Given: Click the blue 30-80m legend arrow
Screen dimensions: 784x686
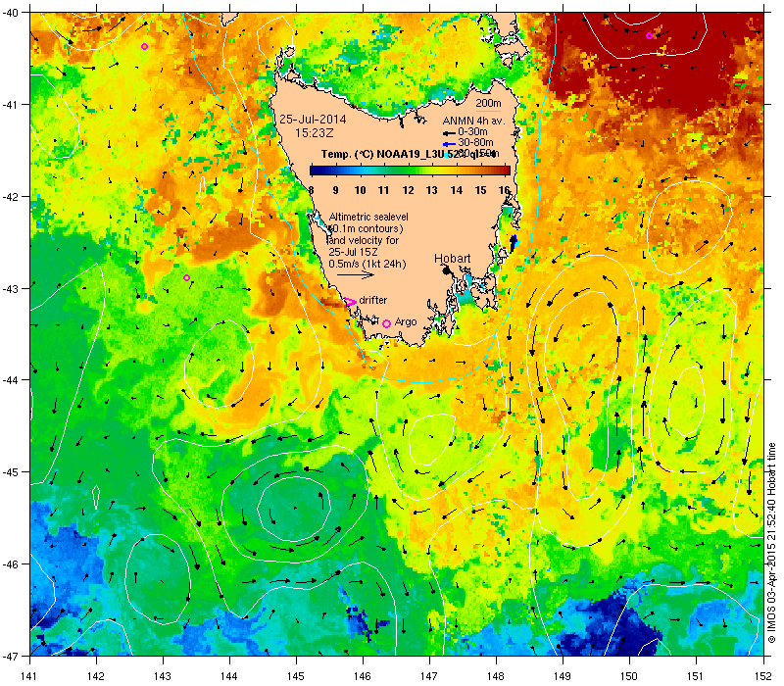Looking at the screenshot, I should click(449, 144).
